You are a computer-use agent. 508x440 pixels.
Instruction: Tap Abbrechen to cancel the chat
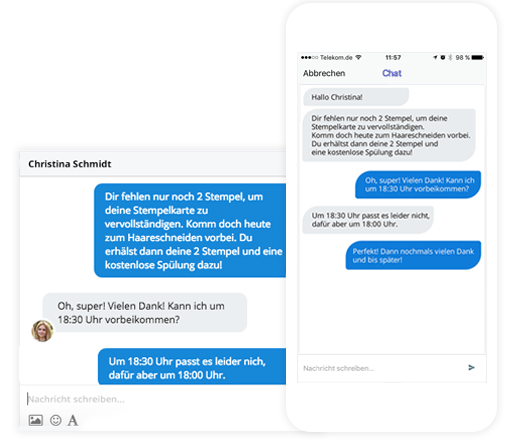324,73
